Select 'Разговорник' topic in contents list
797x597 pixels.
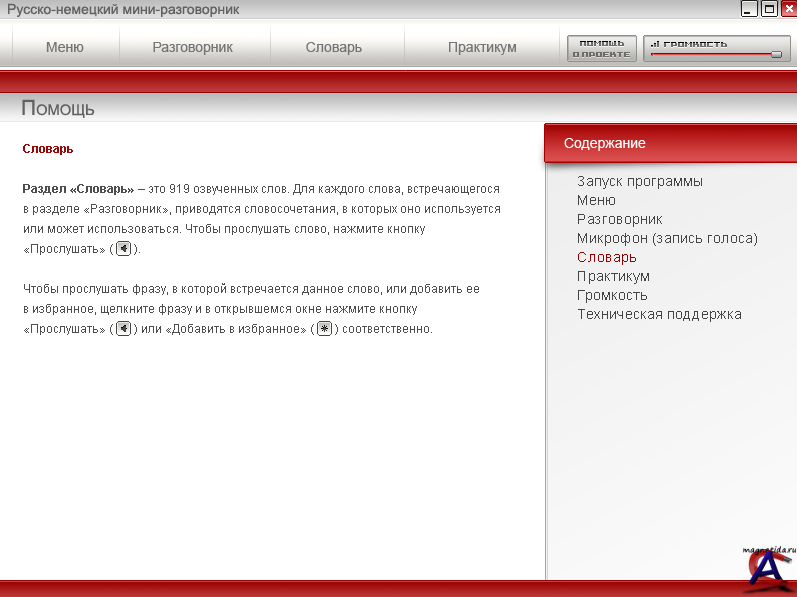pyautogui.click(x=619, y=219)
